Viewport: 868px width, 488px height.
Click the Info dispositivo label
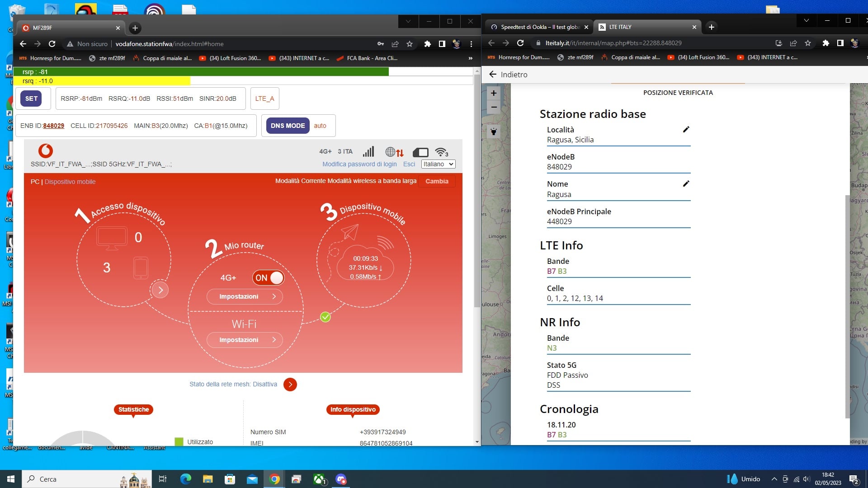click(x=353, y=409)
